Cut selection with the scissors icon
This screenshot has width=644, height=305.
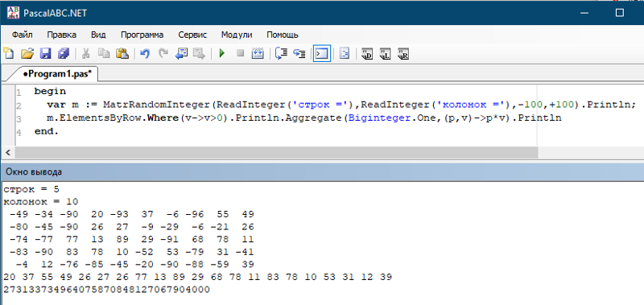[86, 53]
